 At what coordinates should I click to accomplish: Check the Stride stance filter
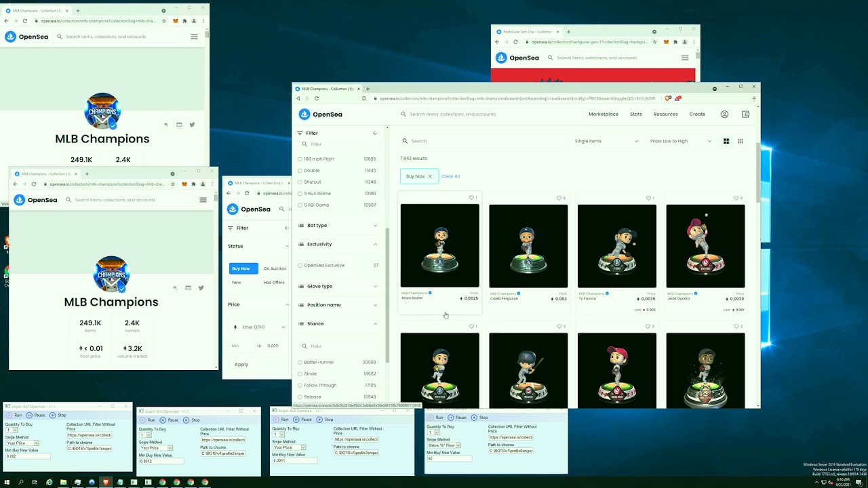click(300, 374)
